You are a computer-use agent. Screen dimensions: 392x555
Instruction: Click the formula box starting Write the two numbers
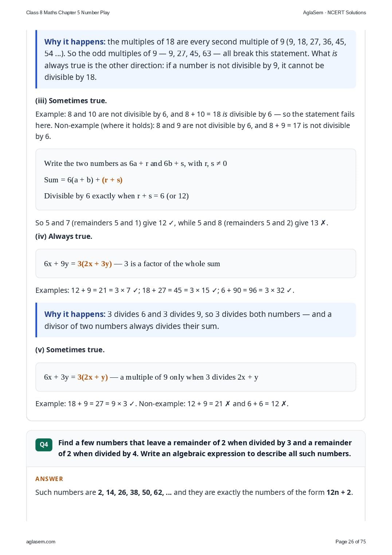[x=196, y=179]
